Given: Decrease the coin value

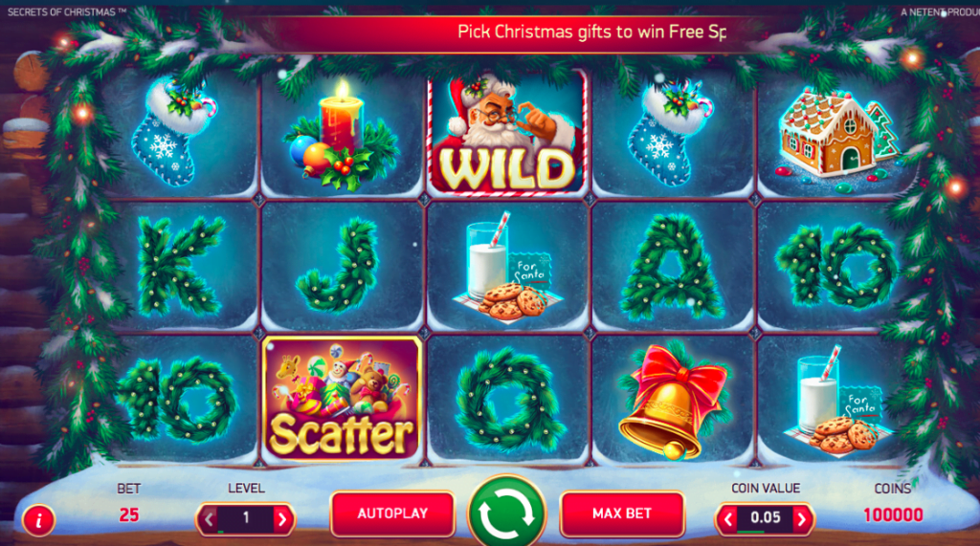Looking at the screenshot, I should click(727, 519).
